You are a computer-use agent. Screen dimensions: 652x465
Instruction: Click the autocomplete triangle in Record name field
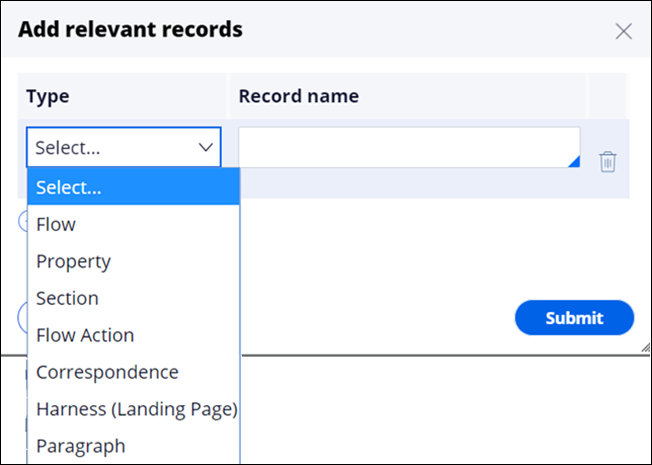point(574,162)
